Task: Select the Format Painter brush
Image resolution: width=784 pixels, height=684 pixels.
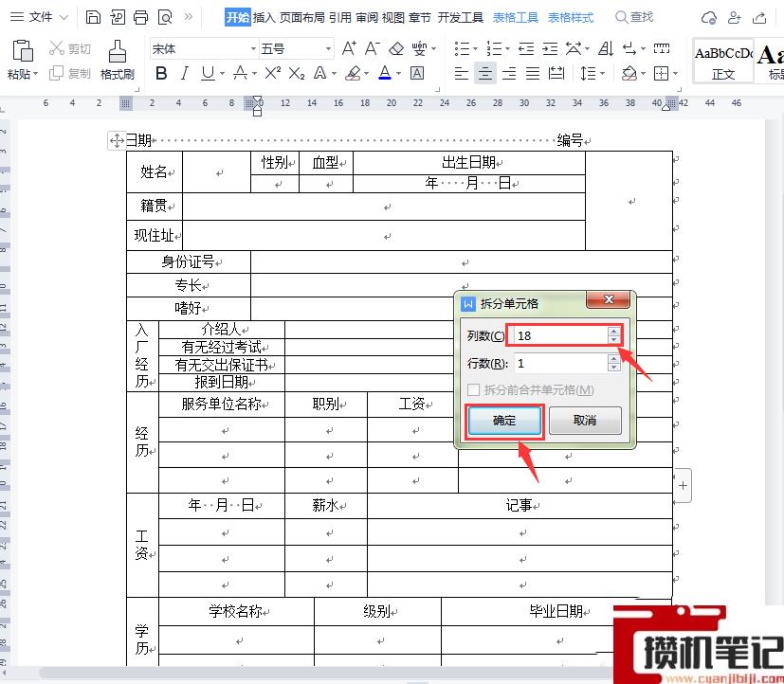Action: click(x=118, y=51)
